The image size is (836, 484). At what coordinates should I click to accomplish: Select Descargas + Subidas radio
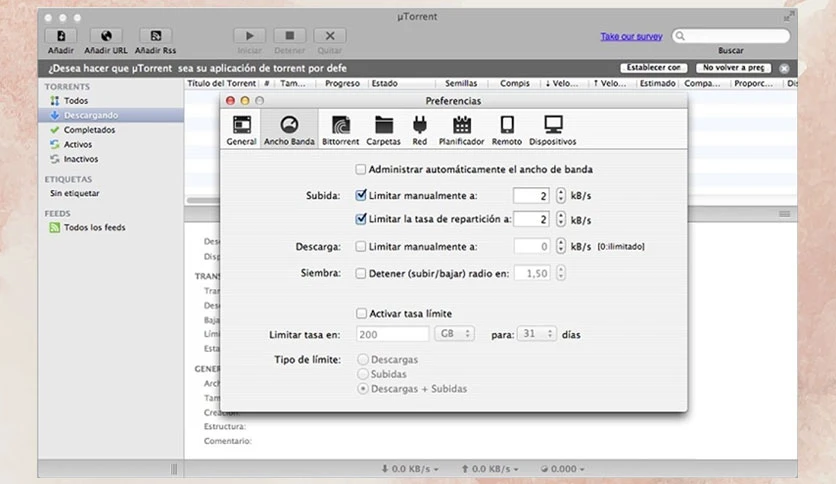pyautogui.click(x=363, y=389)
